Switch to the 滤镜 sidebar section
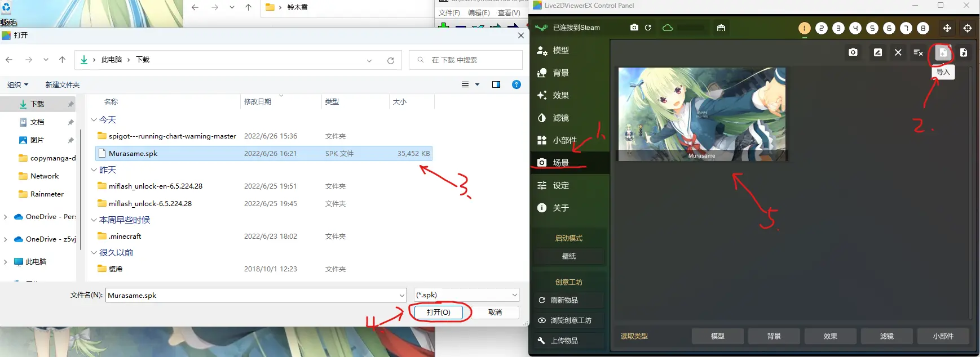 coord(560,118)
